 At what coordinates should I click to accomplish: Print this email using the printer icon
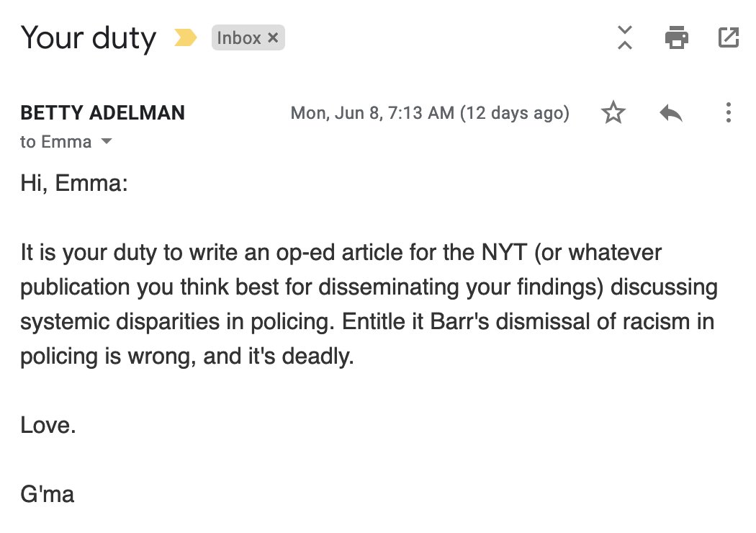coord(676,37)
